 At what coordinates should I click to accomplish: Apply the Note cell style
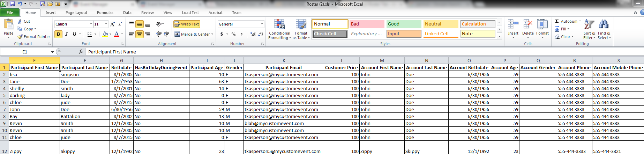coord(478,34)
